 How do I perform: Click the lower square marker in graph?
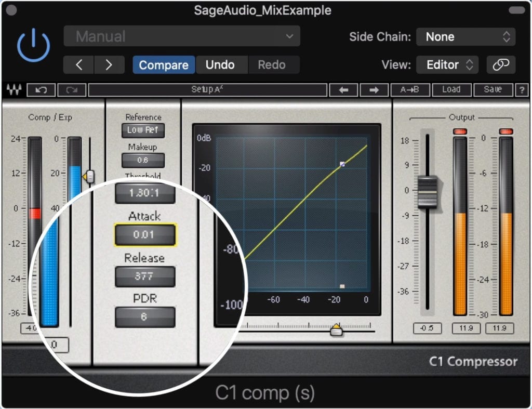coord(342,286)
